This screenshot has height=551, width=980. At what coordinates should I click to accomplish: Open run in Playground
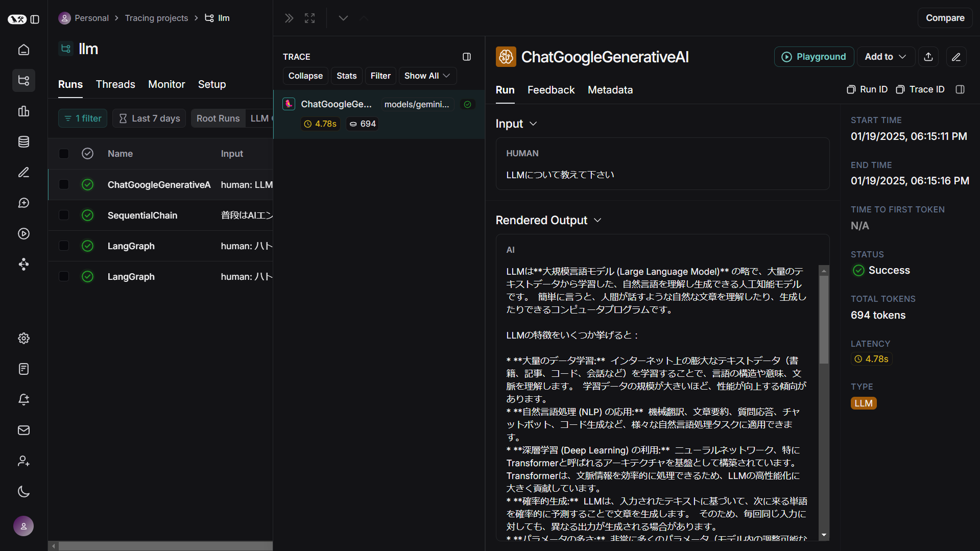(814, 57)
